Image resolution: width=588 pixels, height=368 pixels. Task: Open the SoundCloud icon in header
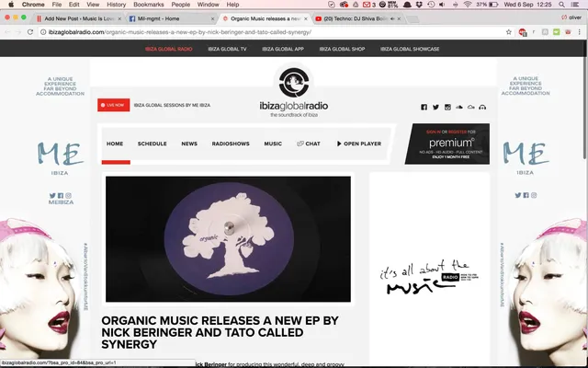click(x=459, y=107)
